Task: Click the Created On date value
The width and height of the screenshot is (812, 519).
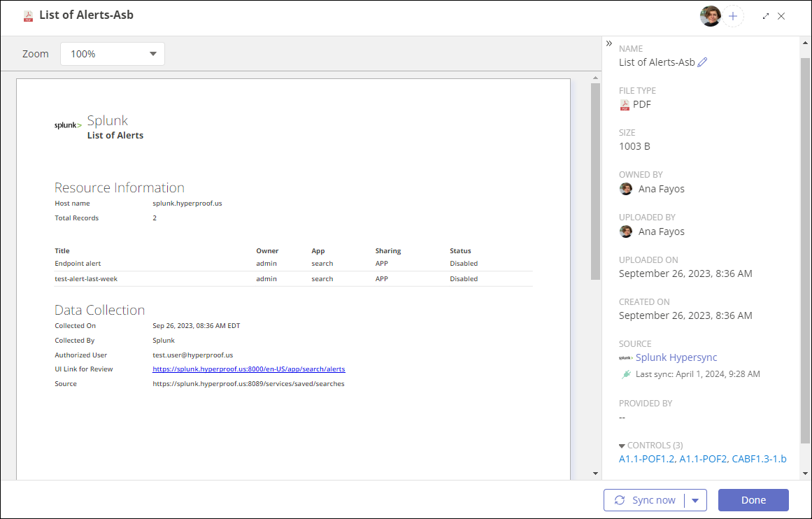Action: 685,315
